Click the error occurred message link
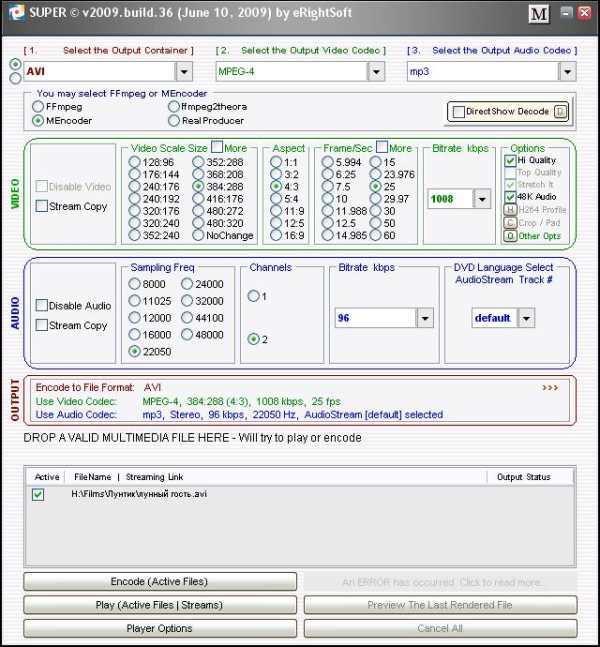Image resolution: width=600 pixels, height=647 pixels. click(x=440, y=582)
